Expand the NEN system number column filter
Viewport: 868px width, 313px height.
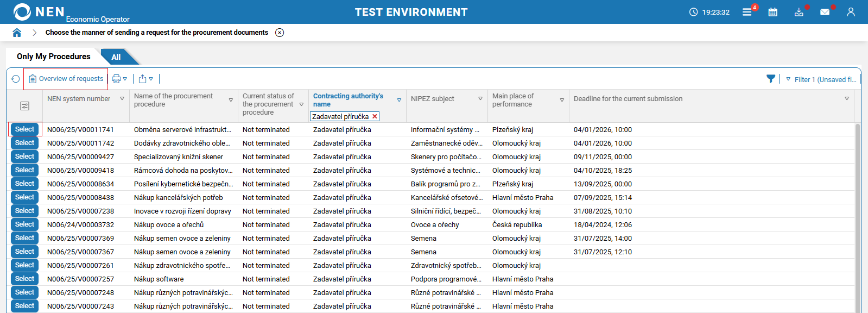pos(122,99)
